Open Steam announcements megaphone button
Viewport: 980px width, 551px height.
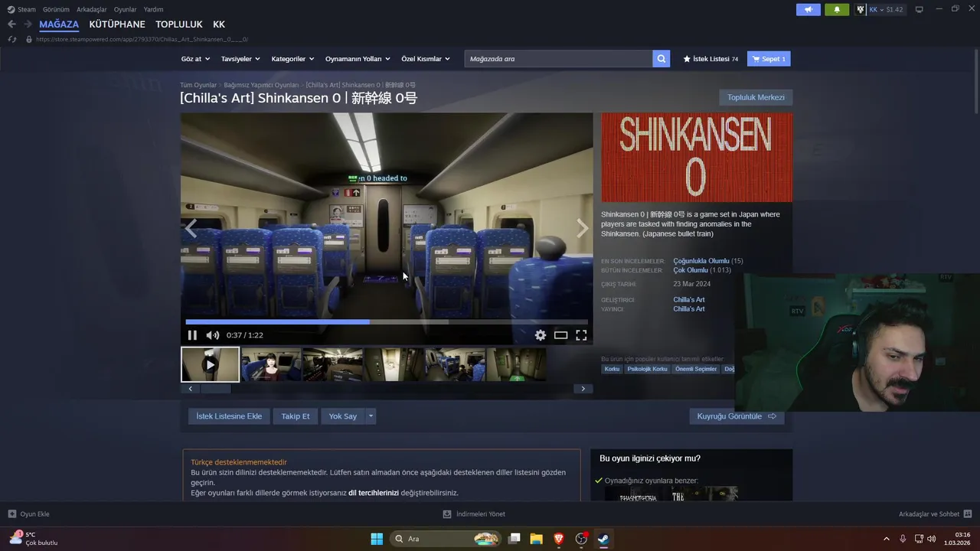[808, 9]
